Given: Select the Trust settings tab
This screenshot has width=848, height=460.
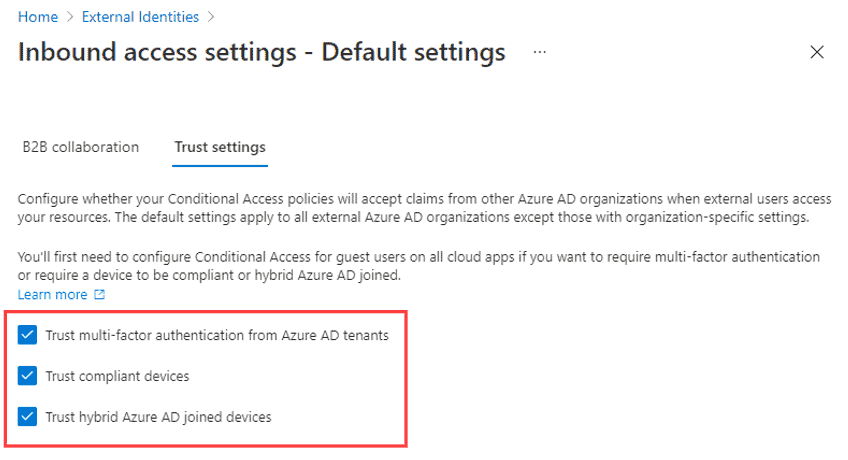Looking at the screenshot, I should pos(220,147).
